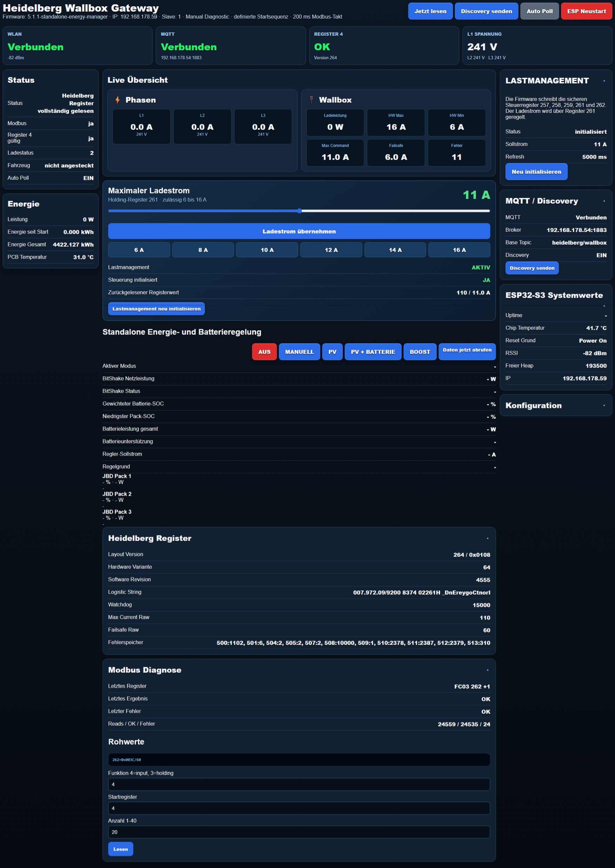Click the Fahrzeug value 'nicht angesteckt'
Screen dimensions: 615x868
point(69,165)
